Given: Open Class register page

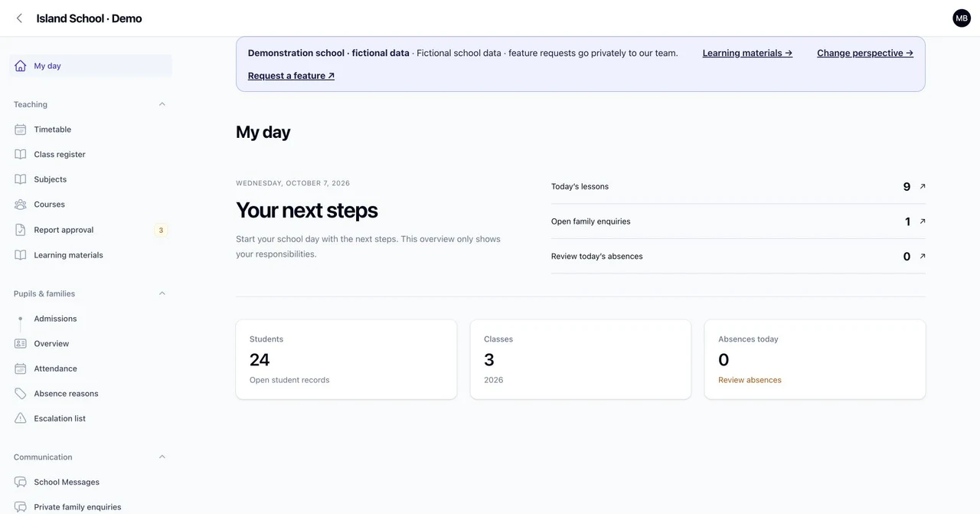Looking at the screenshot, I should click(x=90, y=154).
